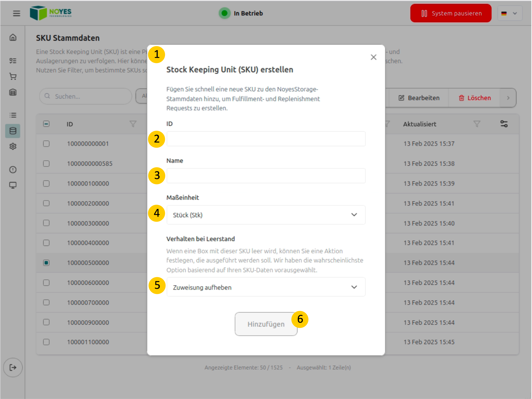Open the warehouse storage sidebar icon

[x=13, y=92]
